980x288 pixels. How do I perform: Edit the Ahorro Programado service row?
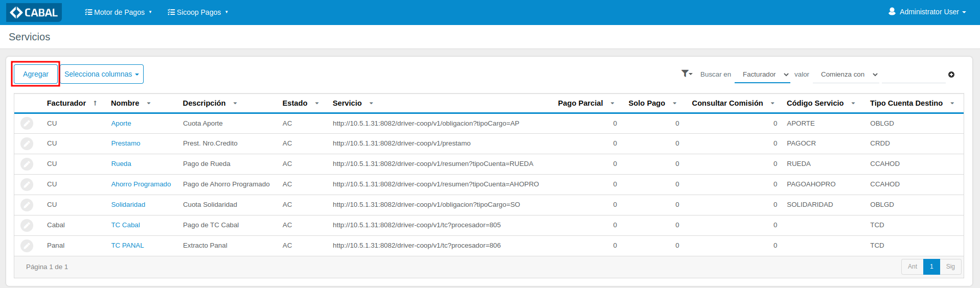coord(27,184)
